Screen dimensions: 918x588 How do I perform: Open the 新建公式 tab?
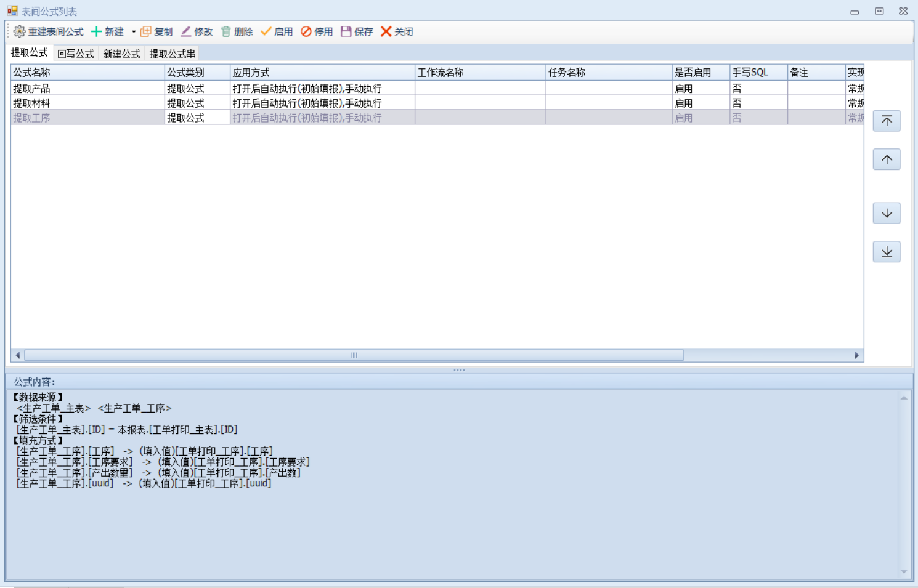coord(121,54)
